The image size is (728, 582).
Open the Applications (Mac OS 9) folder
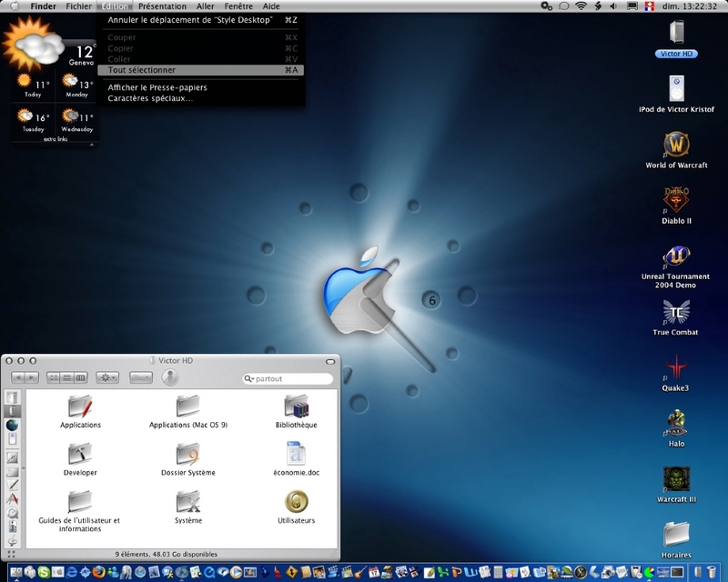(188, 412)
